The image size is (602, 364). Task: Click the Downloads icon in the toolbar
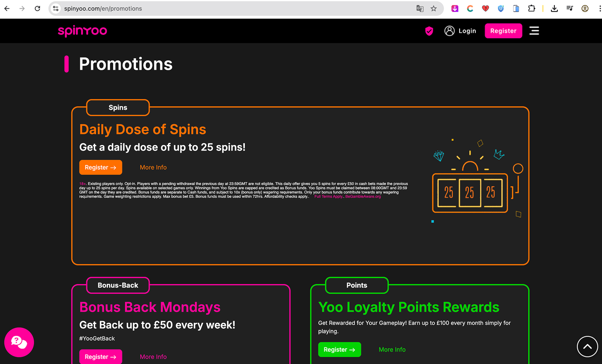pos(554,8)
